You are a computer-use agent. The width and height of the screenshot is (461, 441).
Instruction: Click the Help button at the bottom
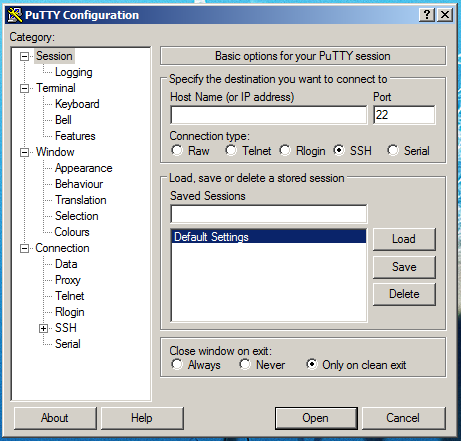pos(142,418)
